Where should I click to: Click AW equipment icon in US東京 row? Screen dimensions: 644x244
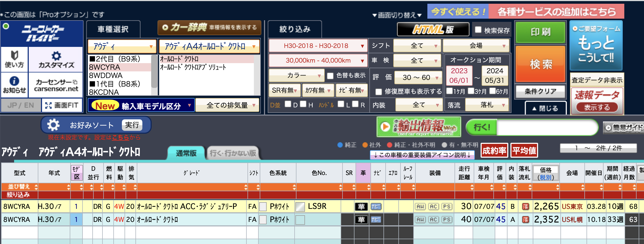[420, 206]
